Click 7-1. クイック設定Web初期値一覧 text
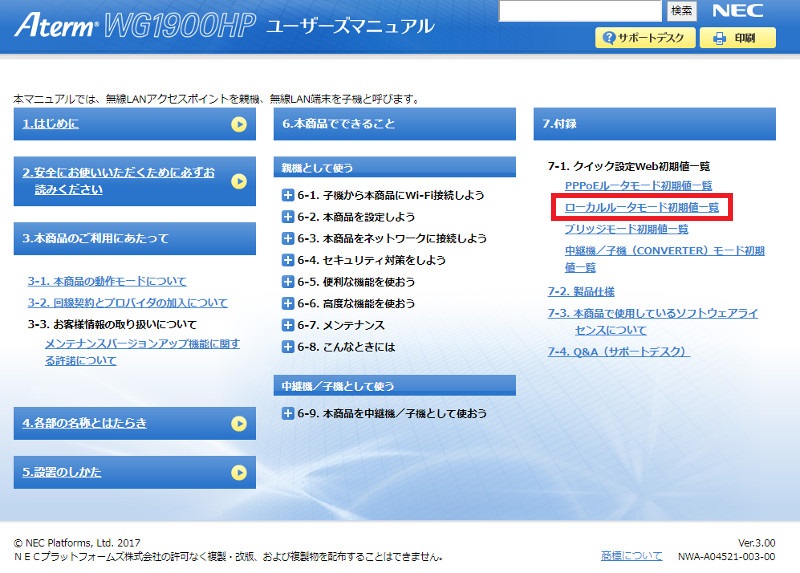 point(629,166)
